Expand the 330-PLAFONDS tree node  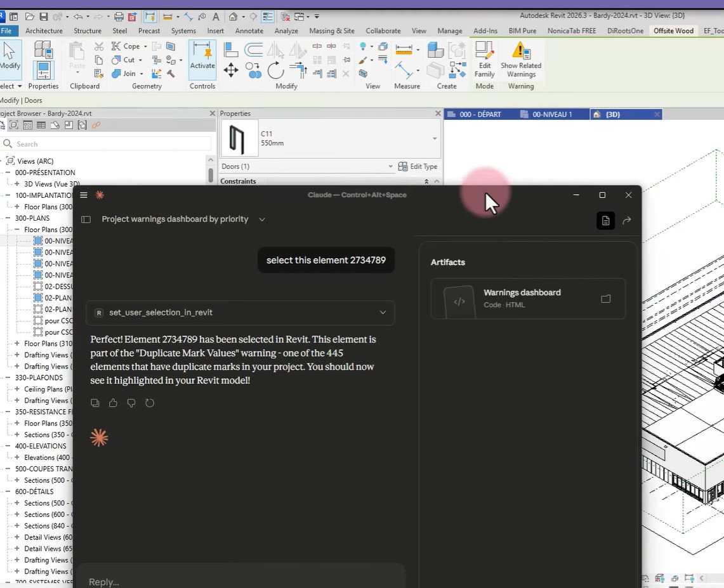(8, 378)
